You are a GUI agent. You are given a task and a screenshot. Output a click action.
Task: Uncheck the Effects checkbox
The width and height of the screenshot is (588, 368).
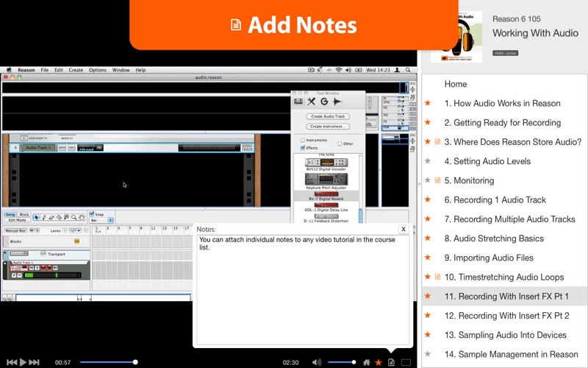pos(303,148)
